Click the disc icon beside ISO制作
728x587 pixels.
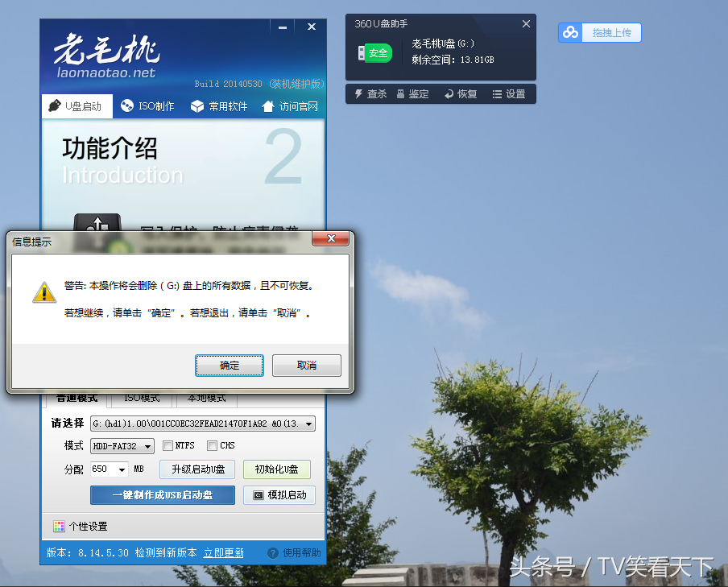coord(126,105)
